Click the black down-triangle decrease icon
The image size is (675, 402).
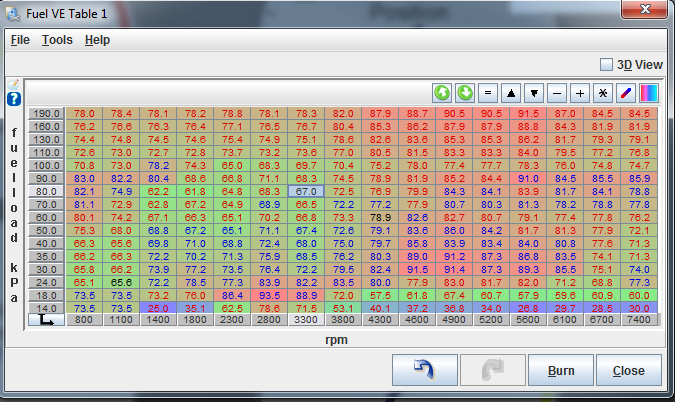[x=534, y=93]
